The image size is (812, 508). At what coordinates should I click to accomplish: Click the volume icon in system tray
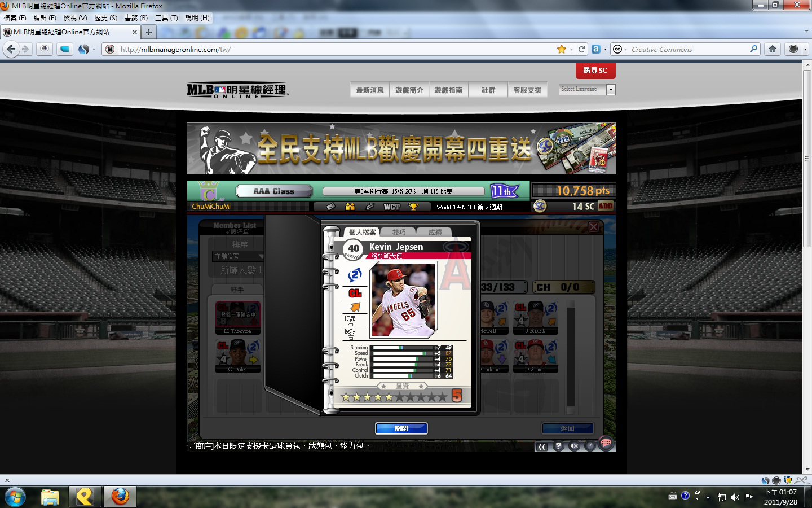coord(735,497)
